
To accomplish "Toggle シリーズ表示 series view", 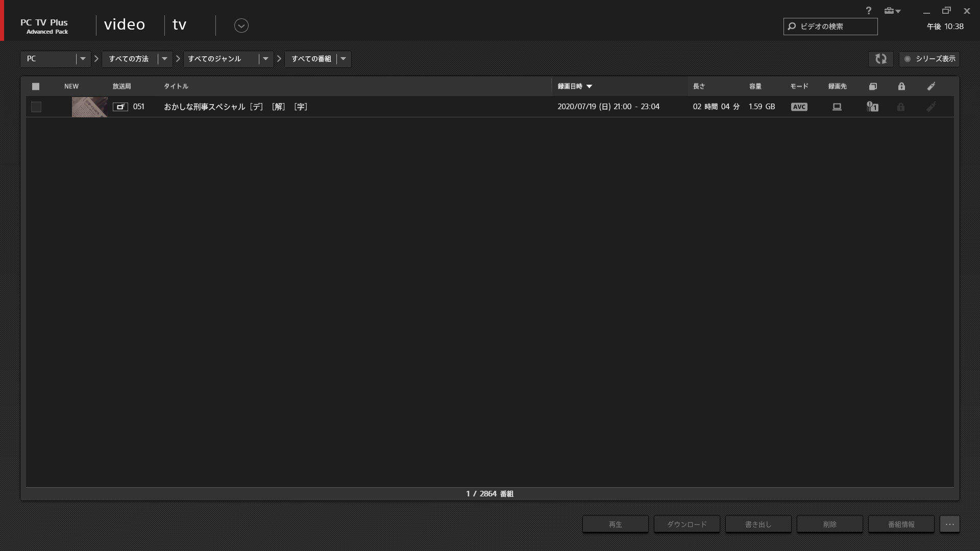I will click(929, 59).
